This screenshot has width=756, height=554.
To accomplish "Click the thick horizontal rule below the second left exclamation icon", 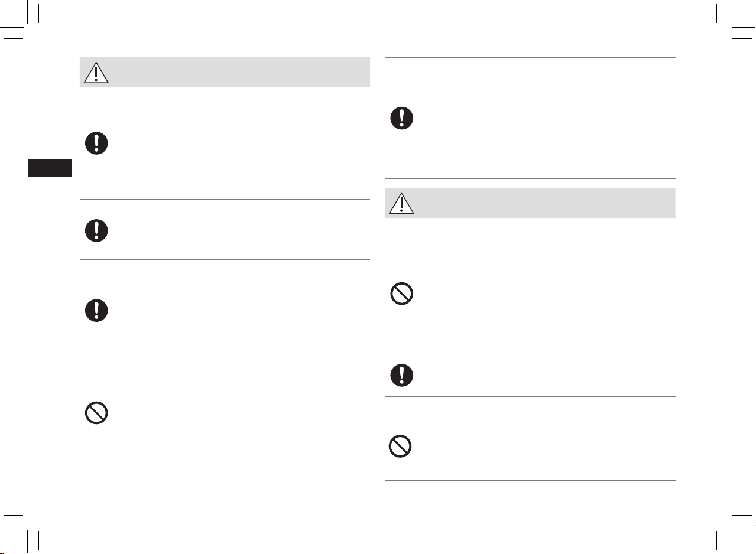I will [x=225, y=259].
